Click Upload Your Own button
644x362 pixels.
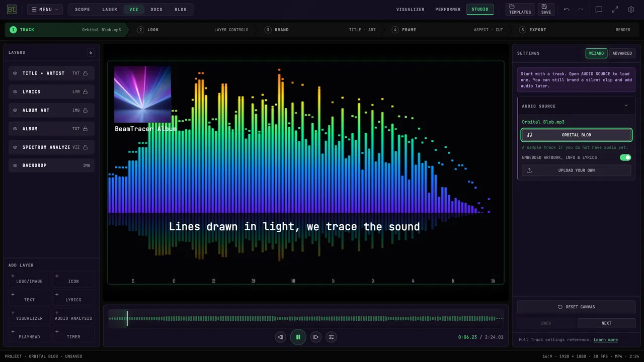pos(577,170)
